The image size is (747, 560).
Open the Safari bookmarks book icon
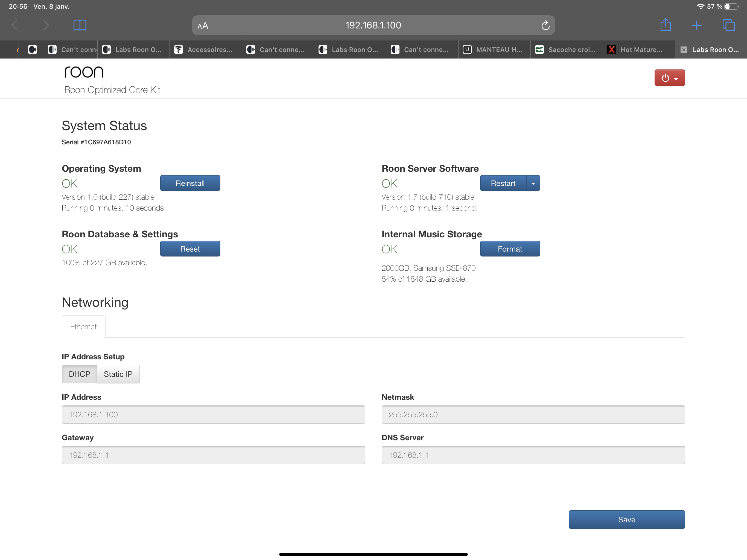click(x=80, y=25)
